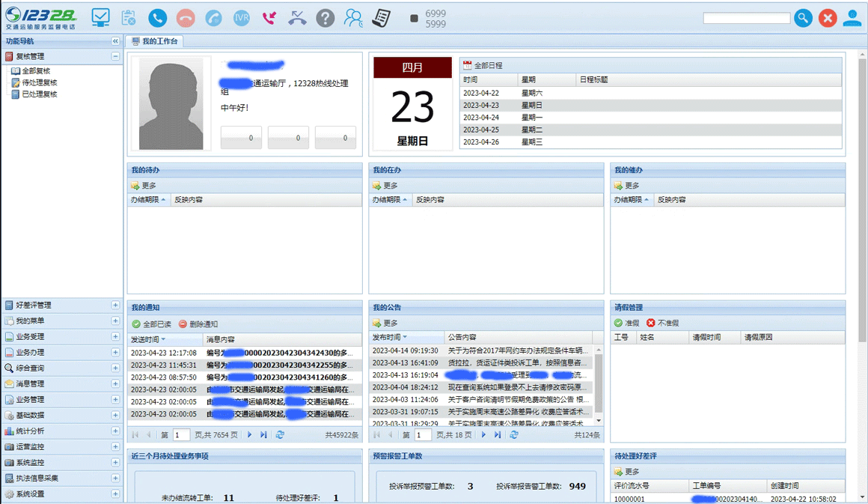Select 待处理复核 under 复核管理
Viewport: 868px width, 504px height.
click(x=40, y=83)
